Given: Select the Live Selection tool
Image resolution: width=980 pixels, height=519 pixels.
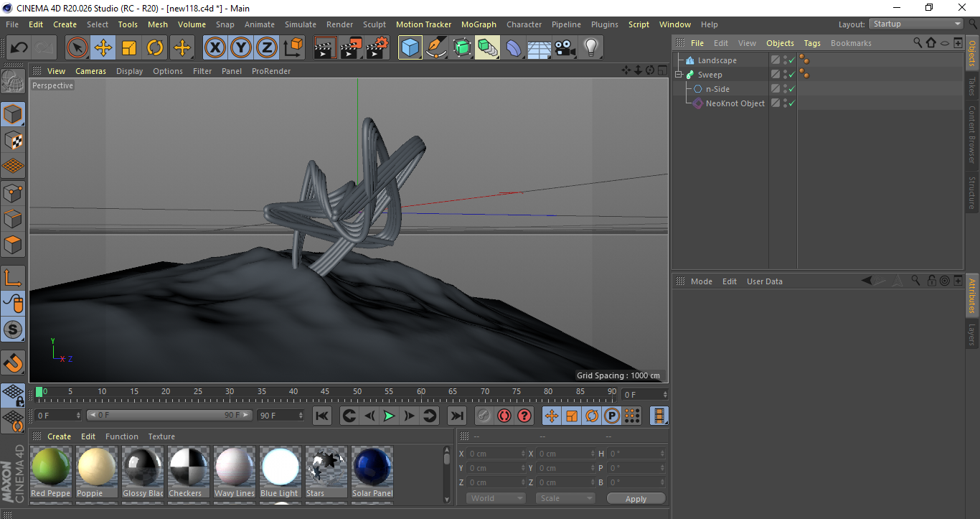Looking at the screenshot, I should pos(77,48).
